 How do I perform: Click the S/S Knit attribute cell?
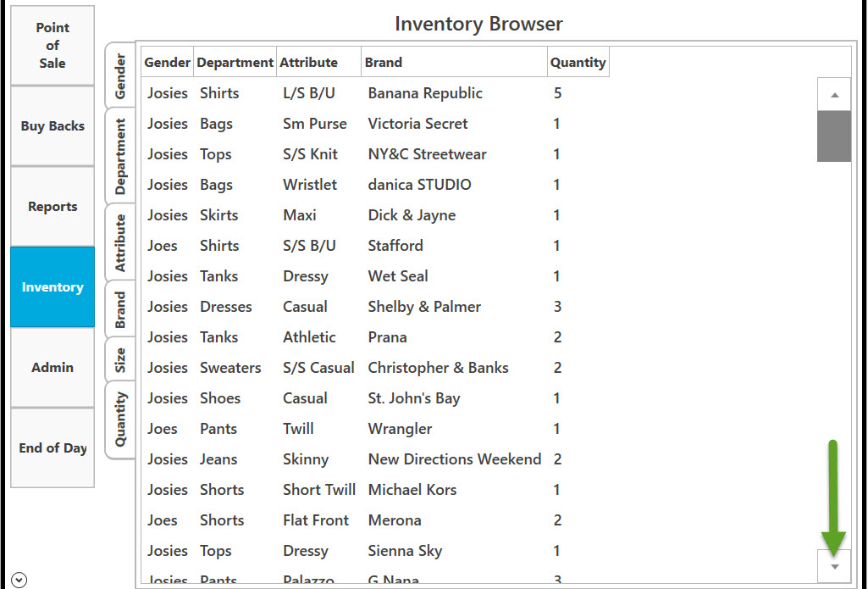pos(310,154)
